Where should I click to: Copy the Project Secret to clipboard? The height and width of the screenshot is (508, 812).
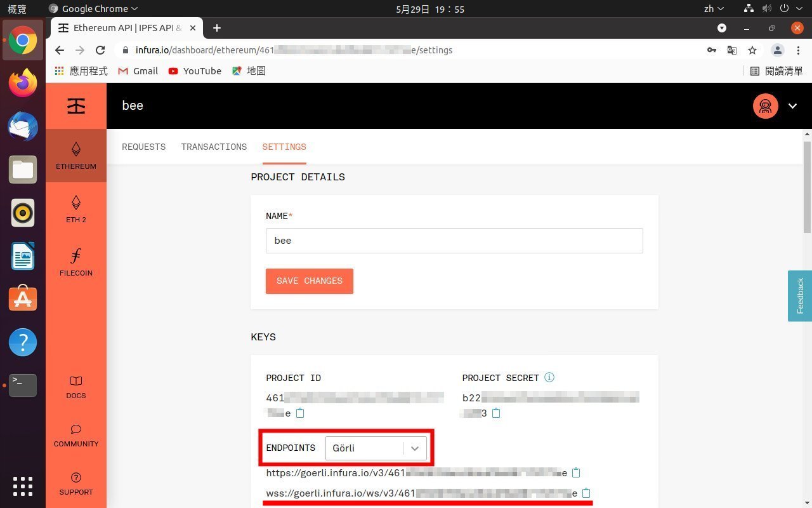[x=496, y=413]
